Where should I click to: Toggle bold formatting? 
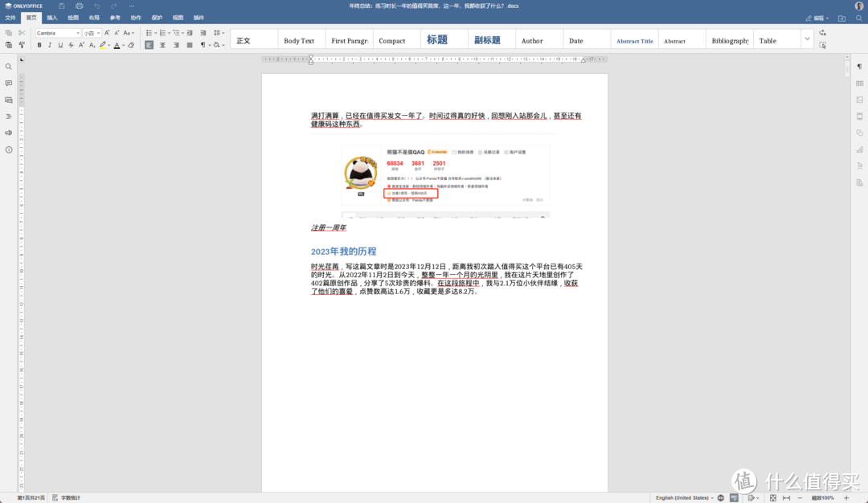39,45
